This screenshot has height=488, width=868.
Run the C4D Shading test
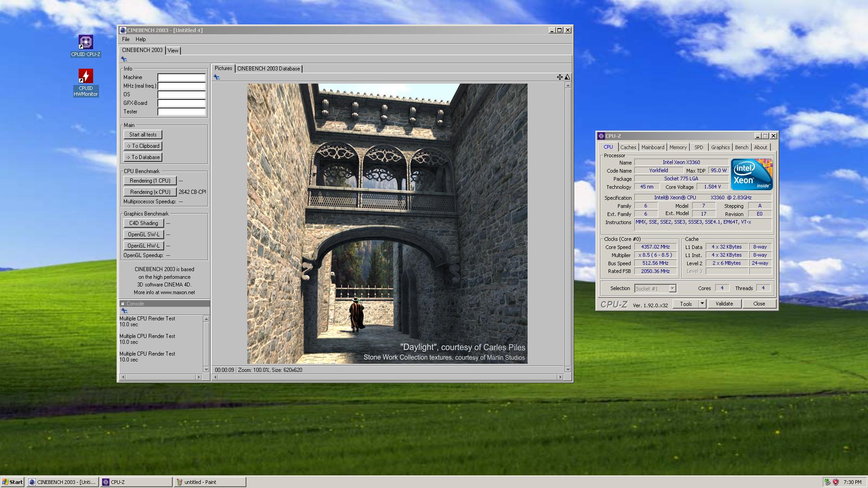pyautogui.click(x=143, y=223)
